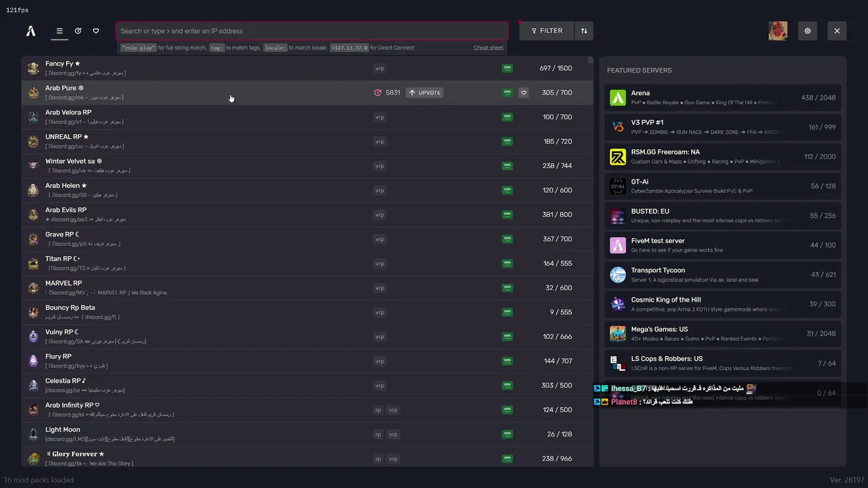Click the Arab Evils RP count 381 / 800
This screenshot has width=868, height=488.
557,215
